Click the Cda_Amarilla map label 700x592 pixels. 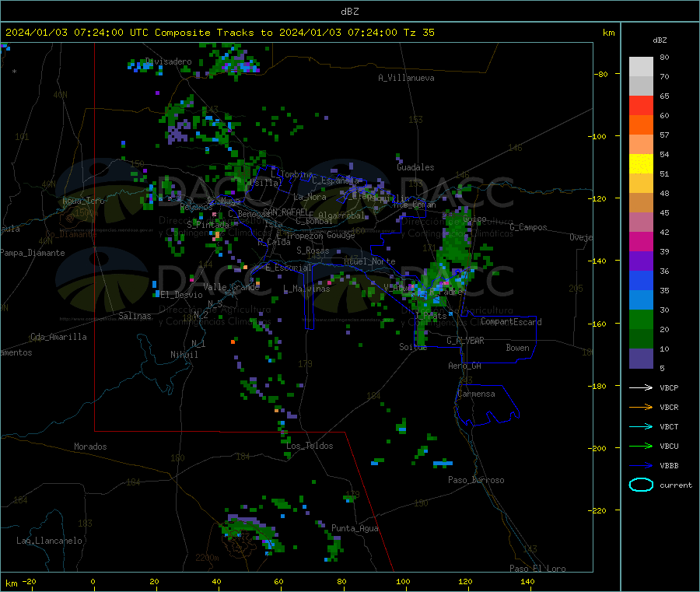[58, 337]
